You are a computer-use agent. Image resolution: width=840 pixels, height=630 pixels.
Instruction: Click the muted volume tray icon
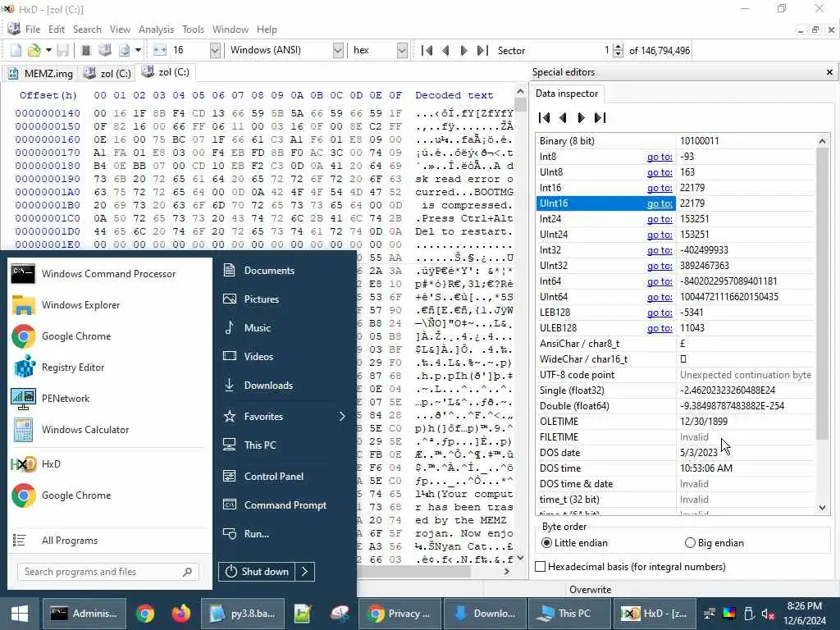[768, 614]
